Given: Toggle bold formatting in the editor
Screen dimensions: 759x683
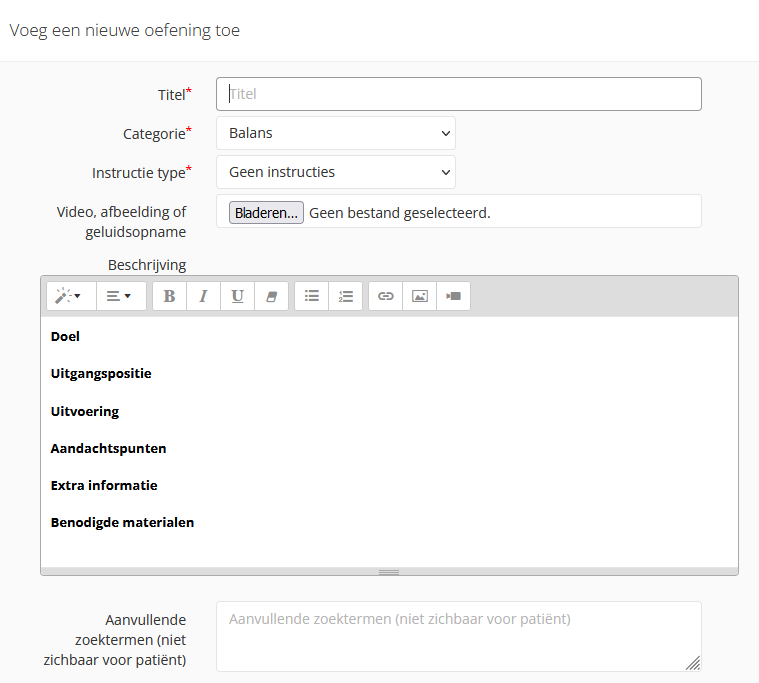Looking at the screenshot, I should pyautogui.click(x=169, y=296).
